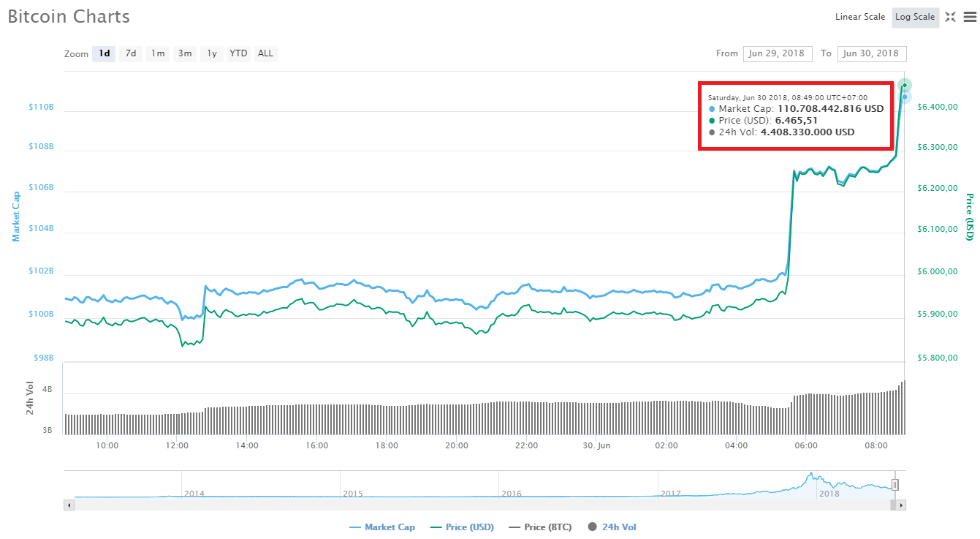Toggle the 24h Vol legend entry
Image resolution: width=980 pixels, height=539 pixels.
(x=612, y=527)
